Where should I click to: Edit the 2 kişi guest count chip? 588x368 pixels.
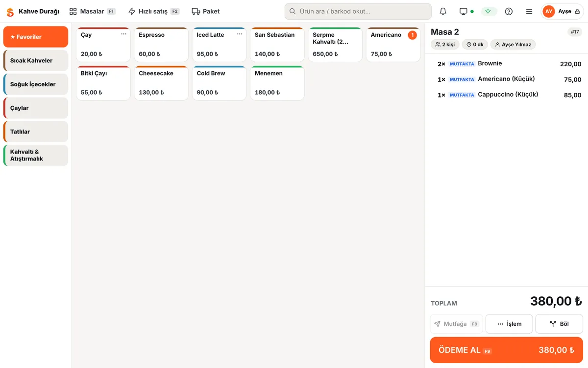(x=445, y=45)
